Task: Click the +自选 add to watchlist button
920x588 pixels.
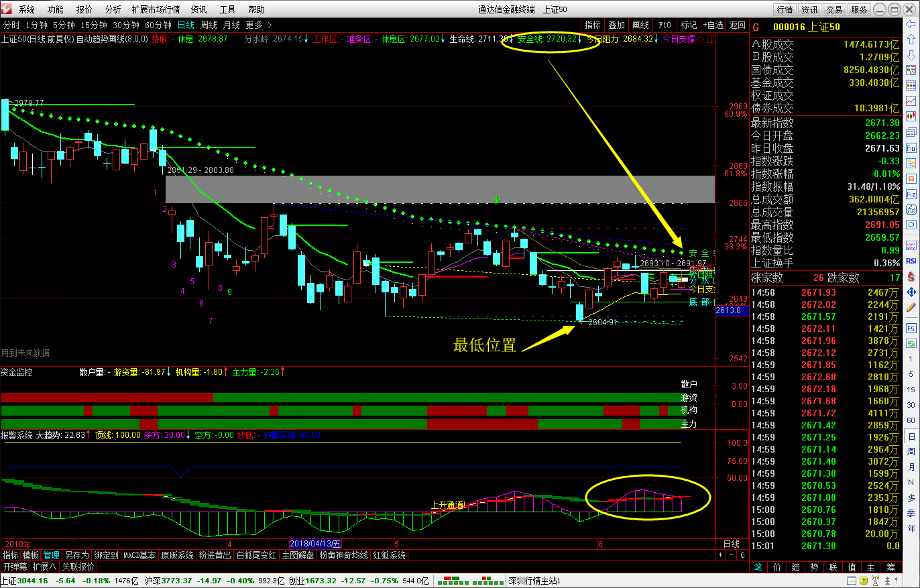Action: pyautogui.click(x=713, y=25)
